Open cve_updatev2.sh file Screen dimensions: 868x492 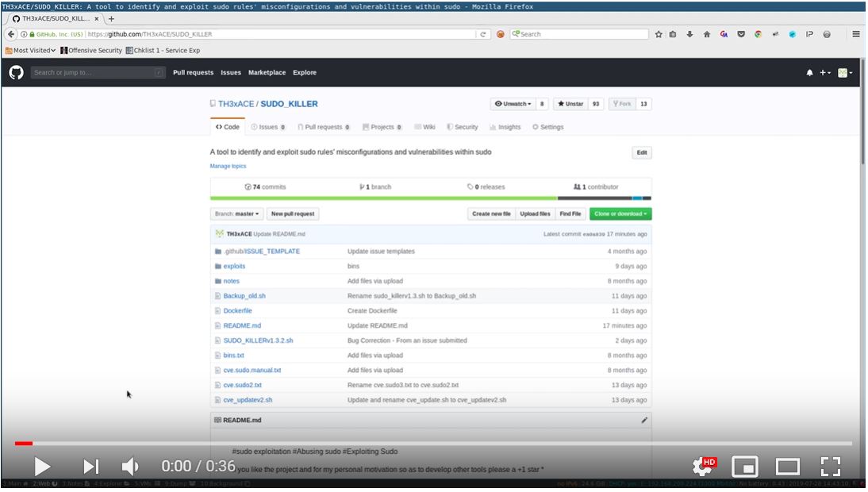pyautogui.click(x=248, y=400)
